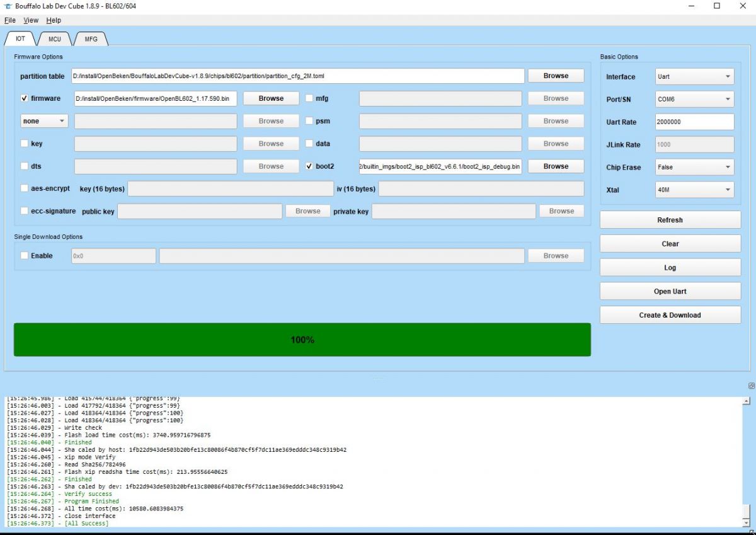Tick the key checkbox
The image size is (756, 535).
(25, 144)
